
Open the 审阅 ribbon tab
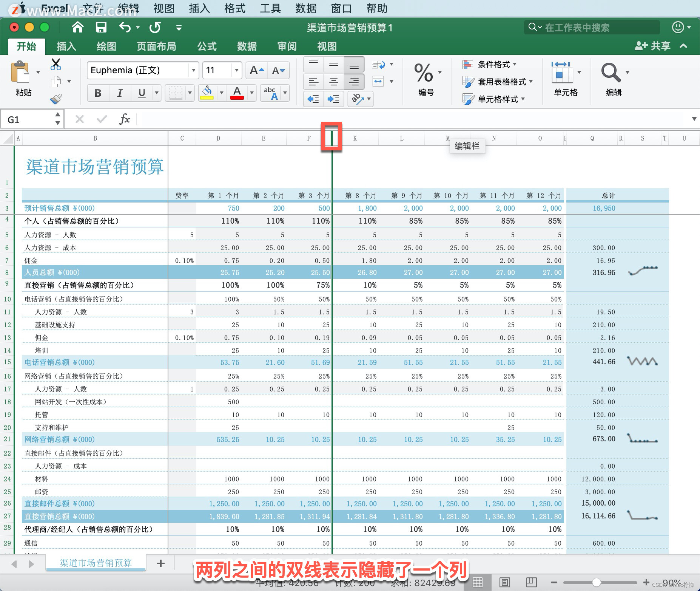pos(287,46)
